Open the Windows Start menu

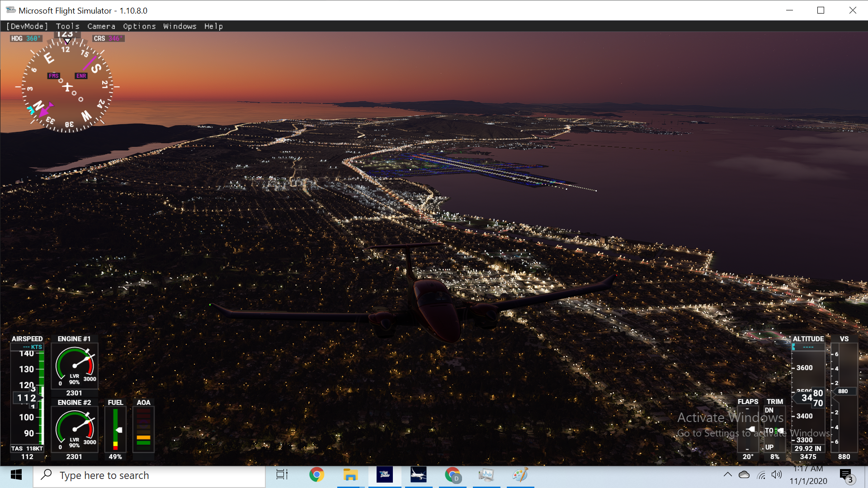pos(16,475)
